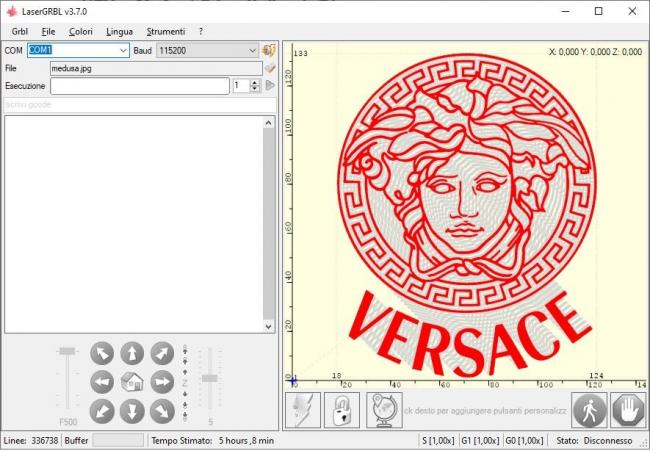The image size is (650, 451).
Task: Jog left with the left arrow button
Action: pyautogui.click(x=102, y=381)
